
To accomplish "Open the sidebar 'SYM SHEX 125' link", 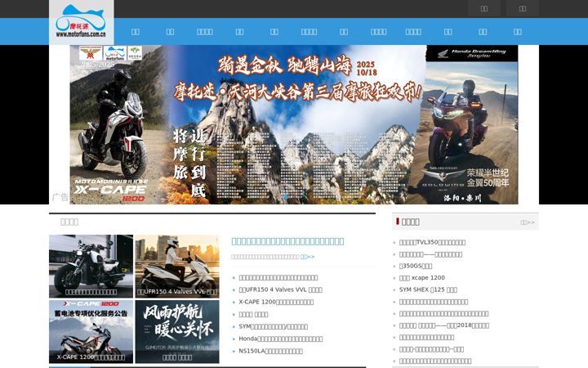I will tap(428, 289).
